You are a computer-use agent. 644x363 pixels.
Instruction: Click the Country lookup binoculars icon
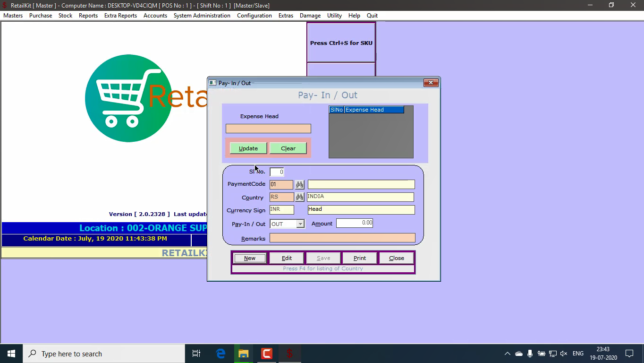coord(299,197)
